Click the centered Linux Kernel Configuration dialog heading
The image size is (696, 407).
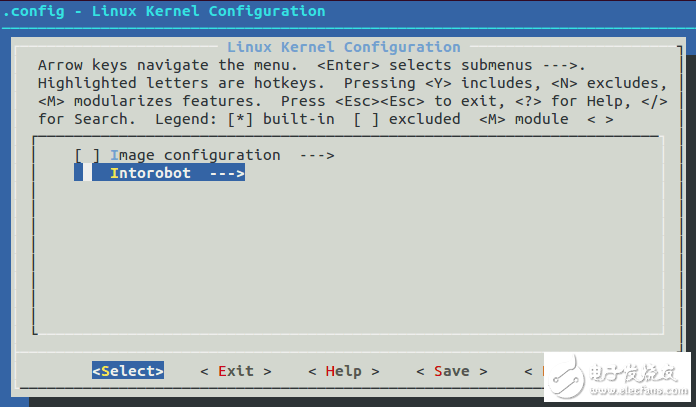click(343, 47)
